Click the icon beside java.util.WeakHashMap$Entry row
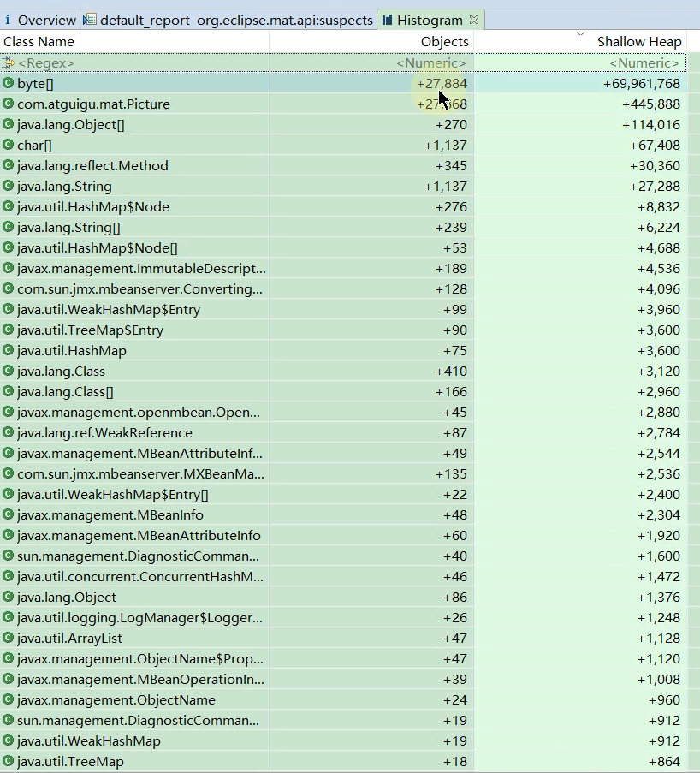Screen dimensions: 700x773 (x=8, y=309)
